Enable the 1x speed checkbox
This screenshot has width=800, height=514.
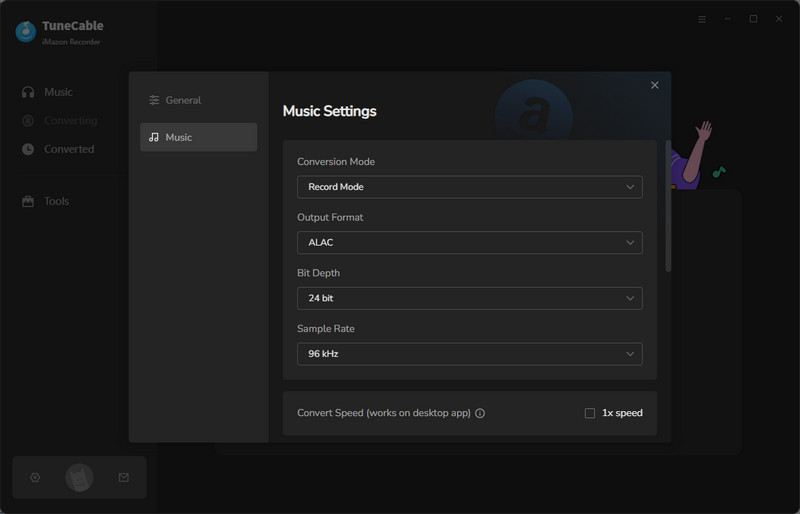pyautogui.click(x=590, y=413)
